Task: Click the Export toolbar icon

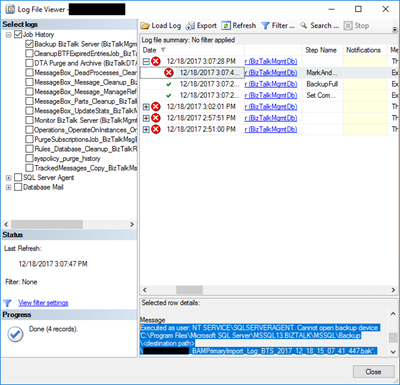Action: pyautogui.click(x=190, y=26)
